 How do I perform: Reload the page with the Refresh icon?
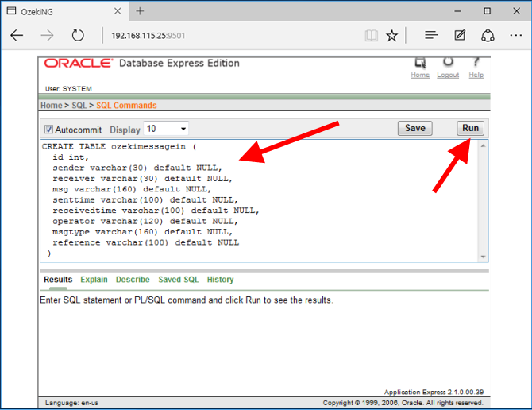tap(78, 35)
